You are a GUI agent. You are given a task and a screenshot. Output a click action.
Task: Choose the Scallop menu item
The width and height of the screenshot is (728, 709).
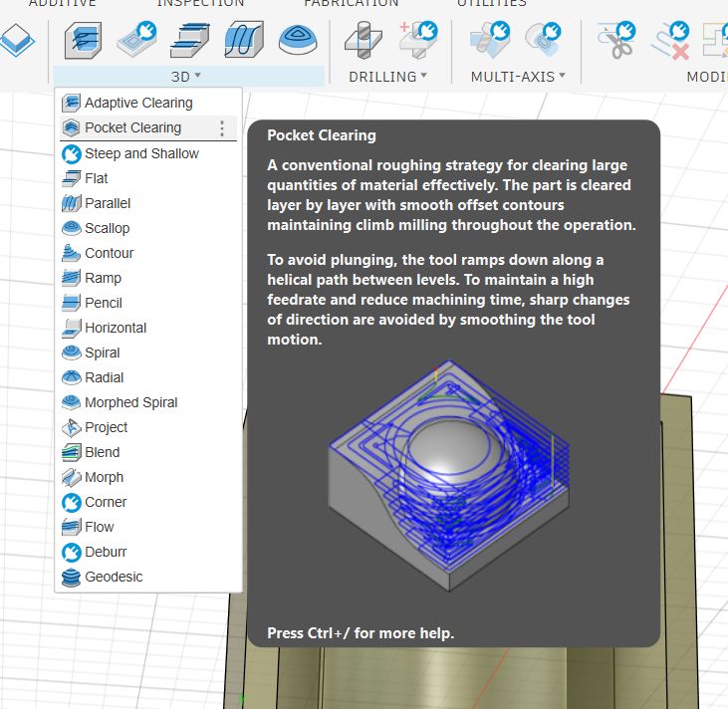coord(147,228)
